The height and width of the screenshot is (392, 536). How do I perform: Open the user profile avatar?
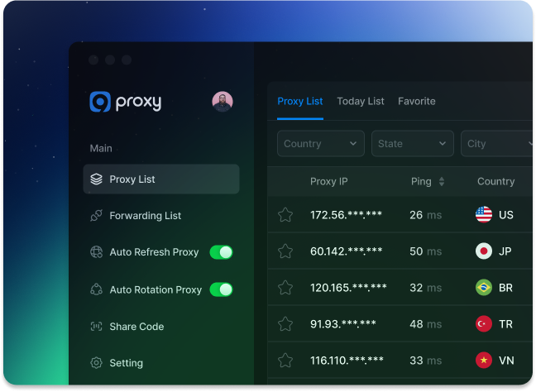click(x=223, y=102)
